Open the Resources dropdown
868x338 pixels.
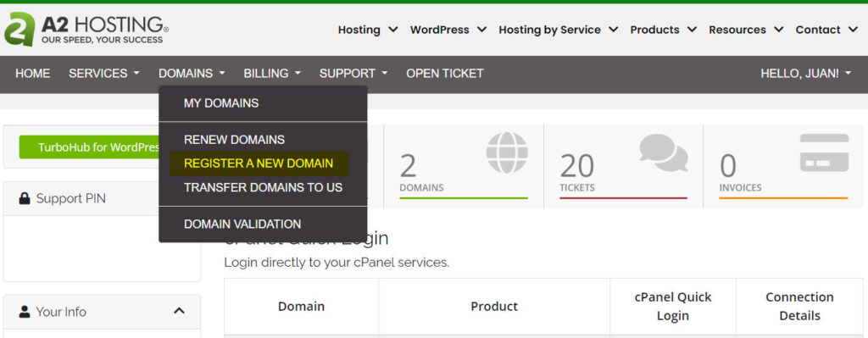(746, 30)
